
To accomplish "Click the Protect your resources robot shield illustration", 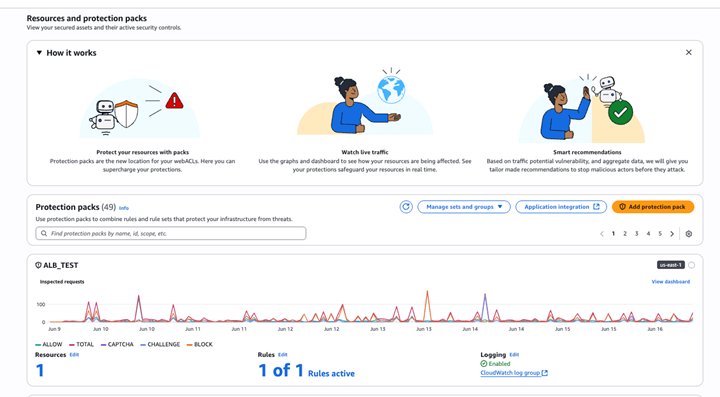I will tap(140, 109).
